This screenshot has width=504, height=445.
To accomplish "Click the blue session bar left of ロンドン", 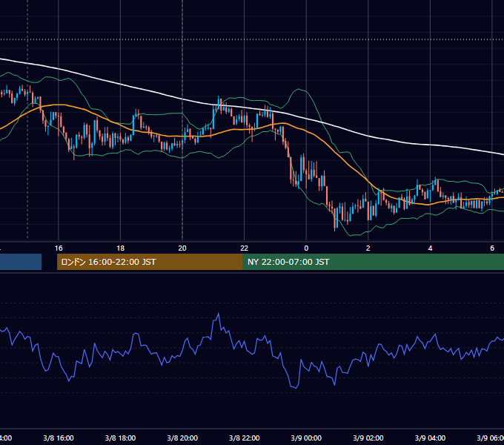I will [x=21, y=262].
